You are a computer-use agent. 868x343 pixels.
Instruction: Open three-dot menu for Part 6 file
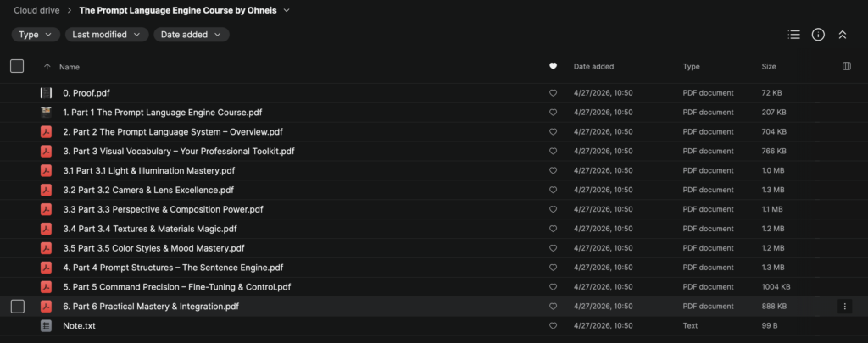pyautogui.click(x=845, y=306)
